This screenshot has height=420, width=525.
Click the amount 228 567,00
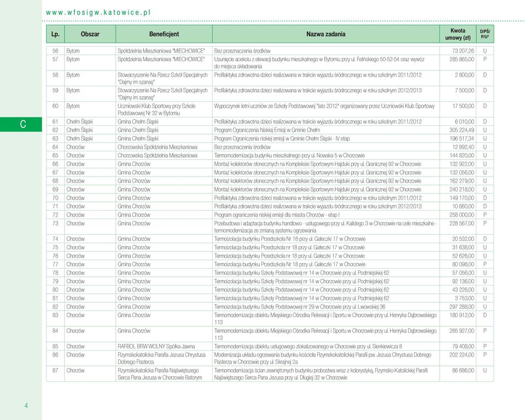462,223
